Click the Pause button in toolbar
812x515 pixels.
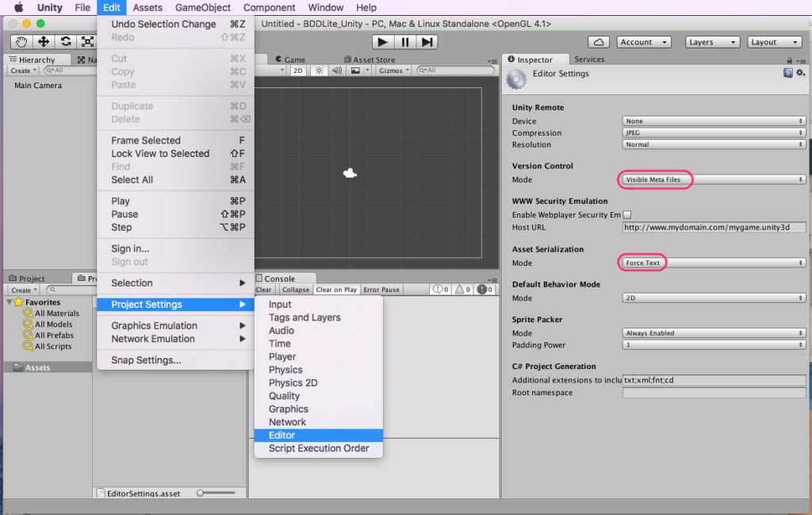(x=405, y=42)
